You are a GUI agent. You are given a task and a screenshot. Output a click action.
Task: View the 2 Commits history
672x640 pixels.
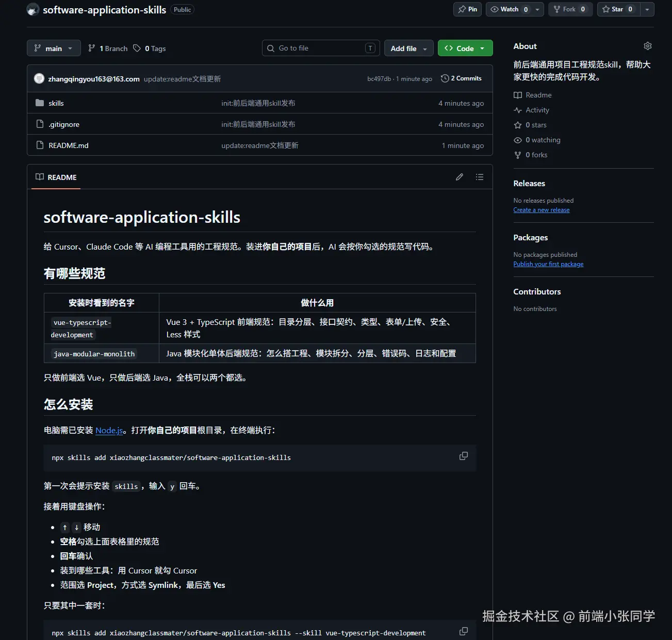pos(461,78)
